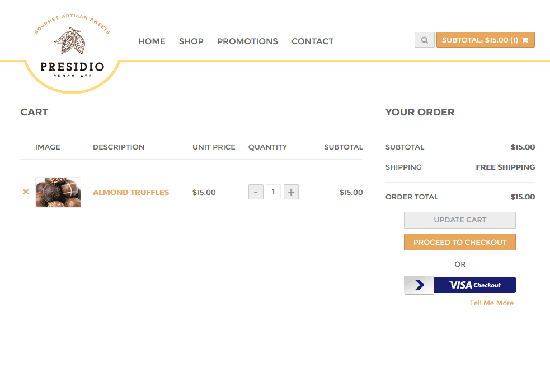550x386 pixels.
Task: Click Proceed to Checkout
Action: click(x=460, y=242)
